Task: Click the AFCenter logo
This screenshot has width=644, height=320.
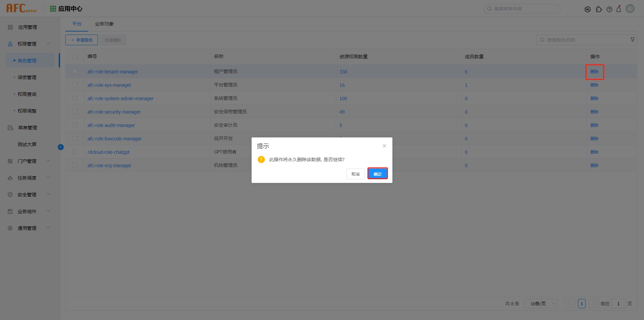Action: pos(21,8)
